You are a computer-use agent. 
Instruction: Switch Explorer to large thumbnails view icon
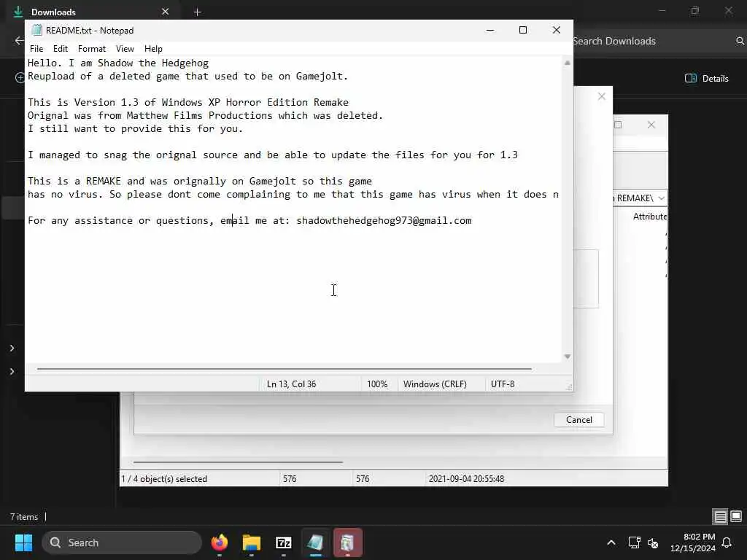click(x=736, y=516)
